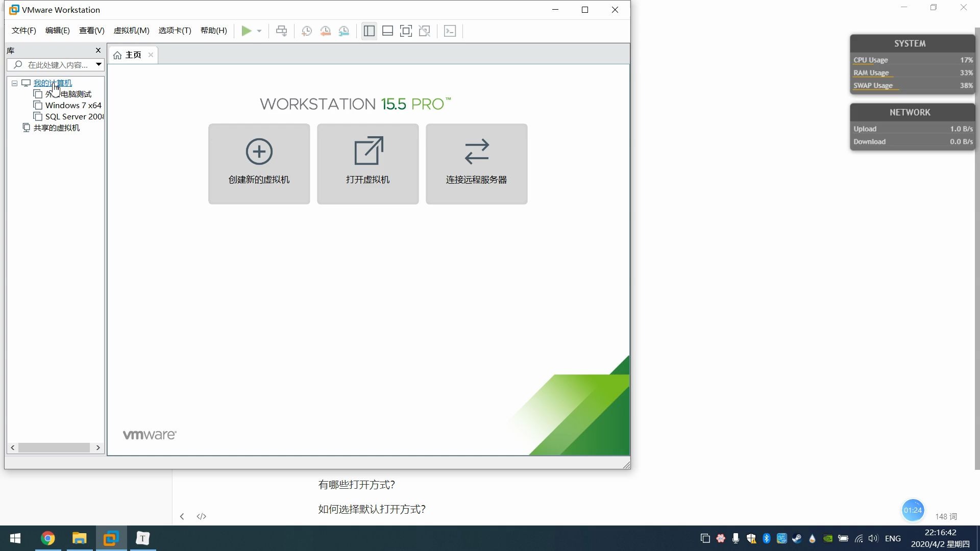Select 我的计算机 in the library tree
This screenshot has width=980, height=551.
(53, 83)
